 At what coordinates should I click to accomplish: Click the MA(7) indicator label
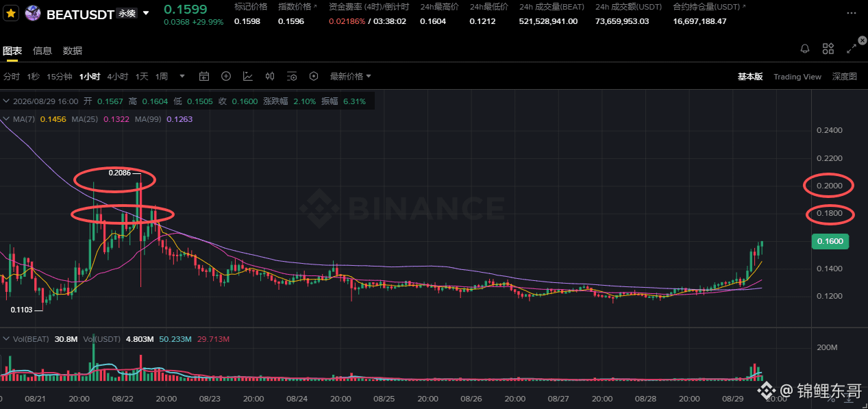25,119
